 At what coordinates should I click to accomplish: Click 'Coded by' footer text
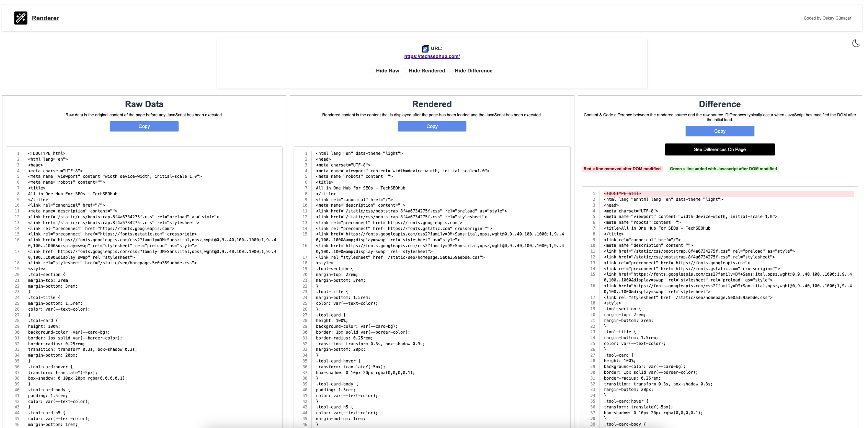(x=812, y=18)
